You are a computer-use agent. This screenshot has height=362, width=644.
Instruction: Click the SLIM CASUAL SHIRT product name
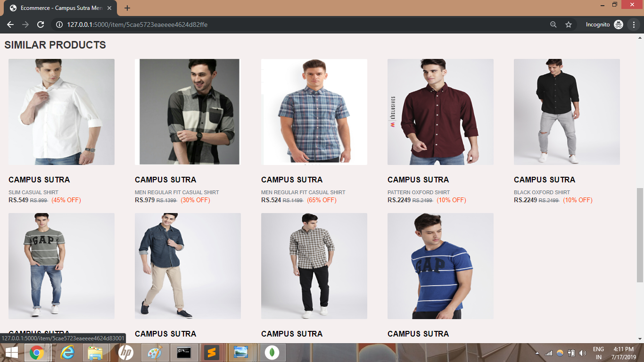click(x=33, y=192)
